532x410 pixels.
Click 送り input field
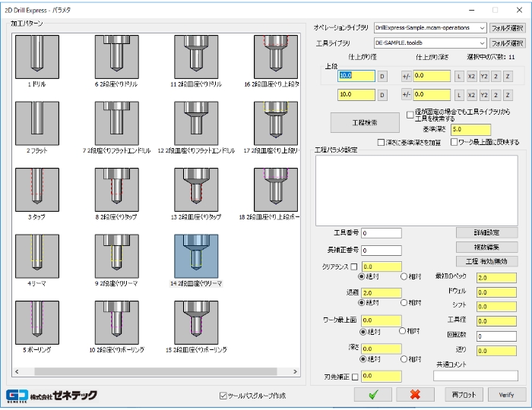coord(496,351)
